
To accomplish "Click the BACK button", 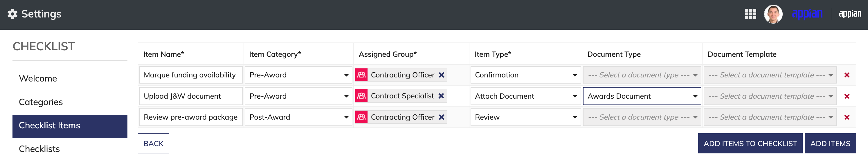I will click(x=153, y=143).
